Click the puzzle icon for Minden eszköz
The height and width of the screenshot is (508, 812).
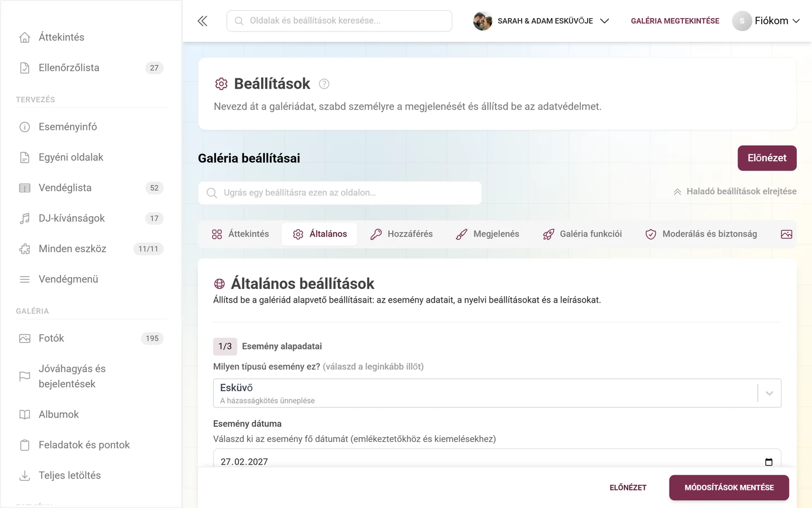(x=25, y=249)
